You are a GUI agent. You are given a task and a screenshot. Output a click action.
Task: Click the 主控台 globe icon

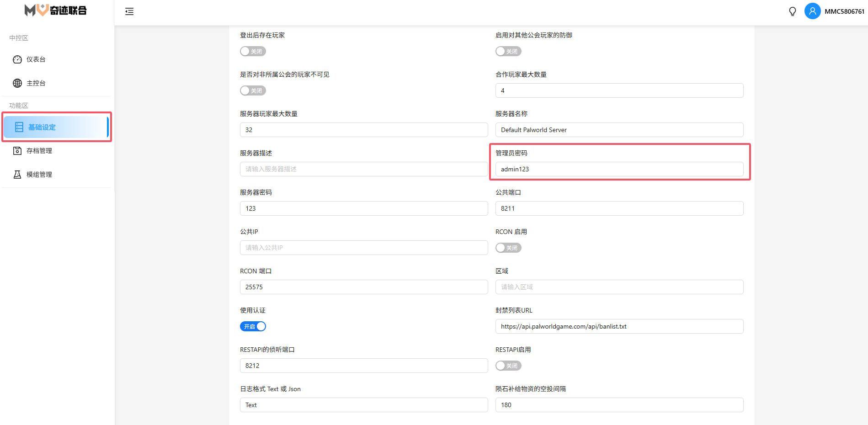click(x=17, y=83)
